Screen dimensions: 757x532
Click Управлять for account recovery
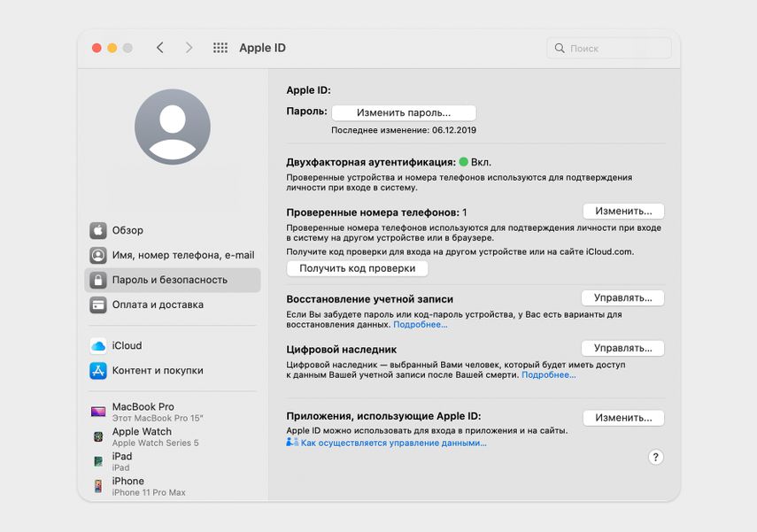click(x=622, y=298)
